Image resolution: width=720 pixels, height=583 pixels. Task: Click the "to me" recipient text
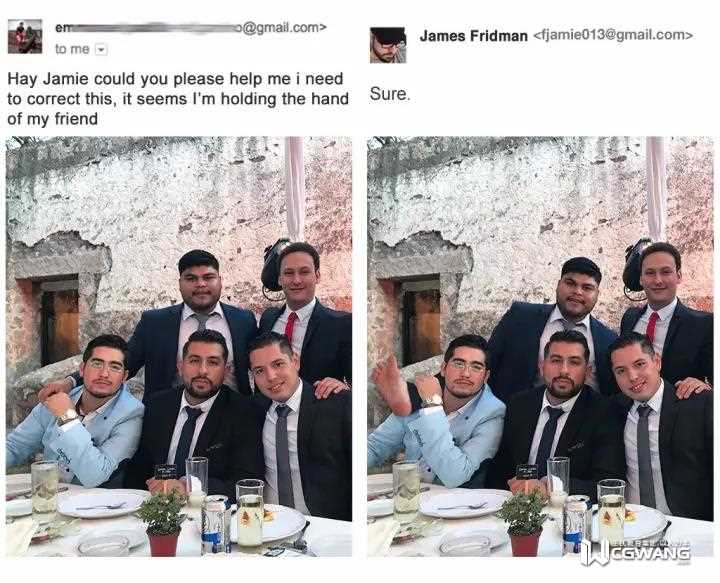click(x=72, y=49)
